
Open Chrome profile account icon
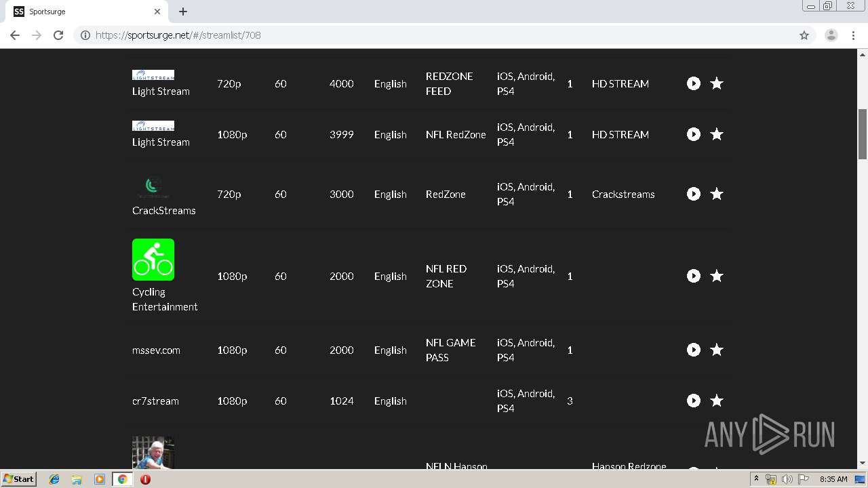tap(831, 35)
